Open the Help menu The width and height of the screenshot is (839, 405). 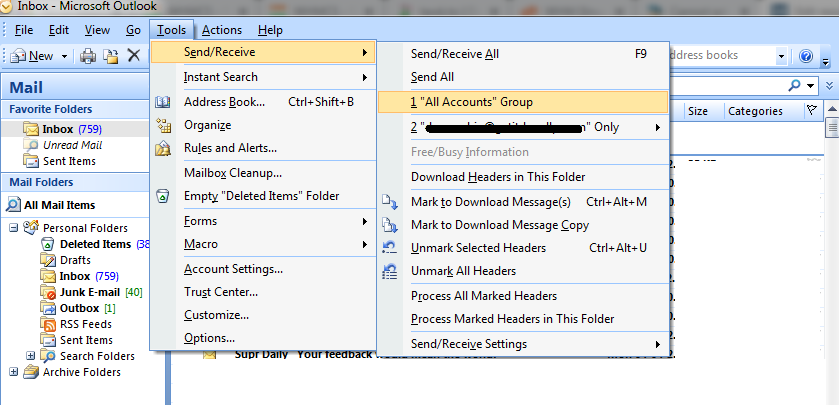click(x=270, y=30)
